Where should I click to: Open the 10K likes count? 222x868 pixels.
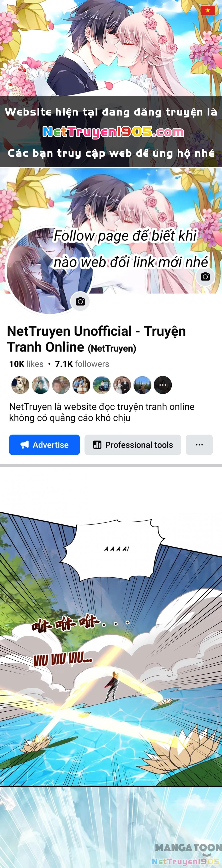click(x=26, y=364)
